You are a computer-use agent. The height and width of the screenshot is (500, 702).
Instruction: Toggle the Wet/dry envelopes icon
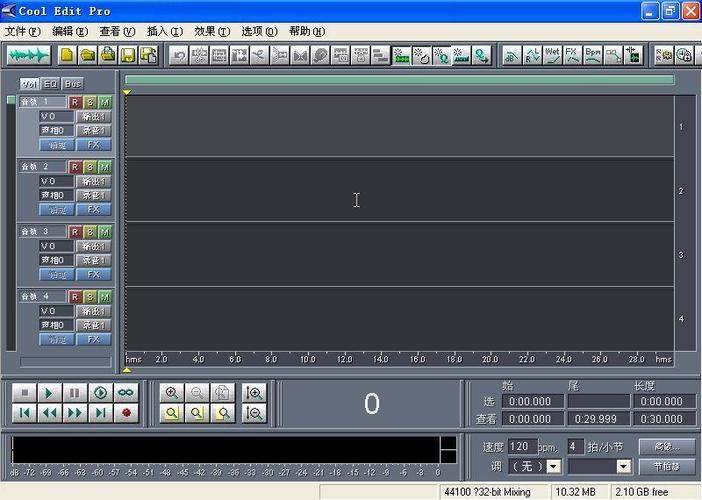point(552,56)
